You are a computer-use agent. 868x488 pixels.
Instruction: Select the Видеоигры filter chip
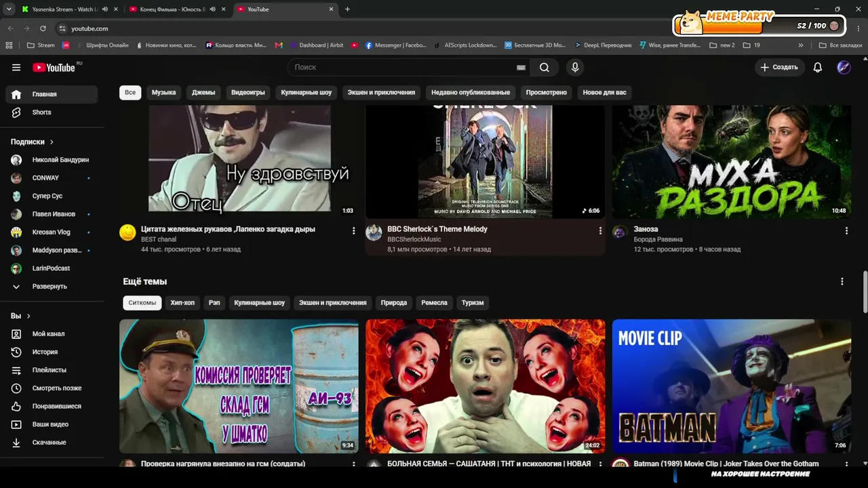pyautogui.click(x=248, y=92)
